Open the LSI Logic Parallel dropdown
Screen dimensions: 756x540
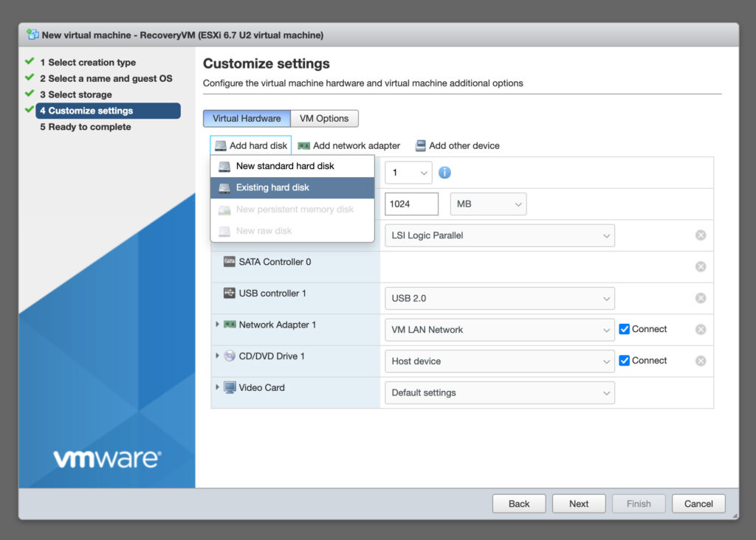500,235
